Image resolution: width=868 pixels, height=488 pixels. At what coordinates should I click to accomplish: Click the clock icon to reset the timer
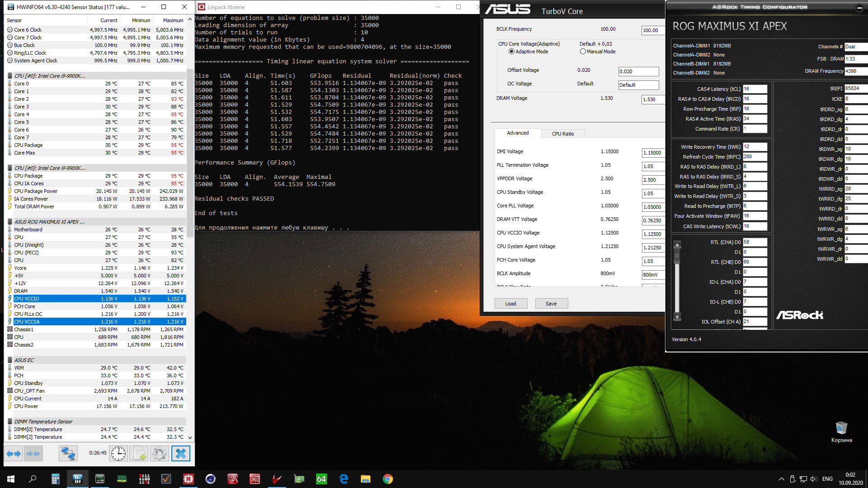pos(118,453)
